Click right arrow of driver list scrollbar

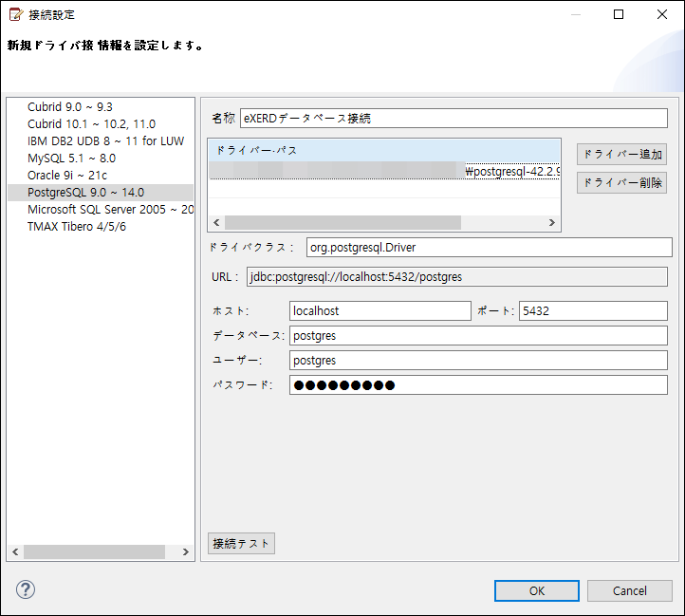[186, 552]
